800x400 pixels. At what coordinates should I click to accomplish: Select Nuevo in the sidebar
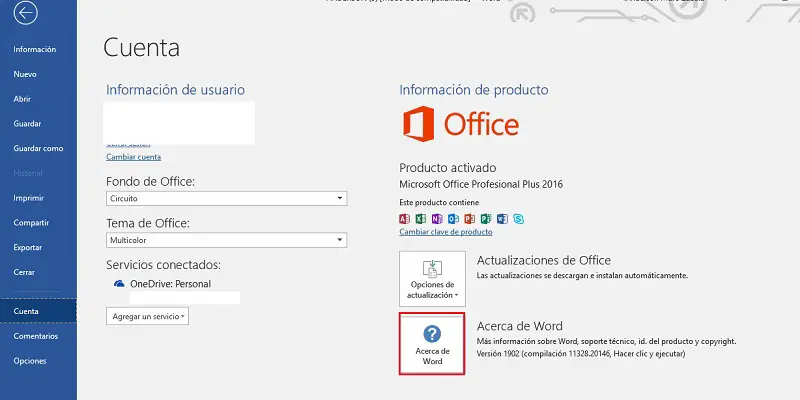tap(25, 74)
